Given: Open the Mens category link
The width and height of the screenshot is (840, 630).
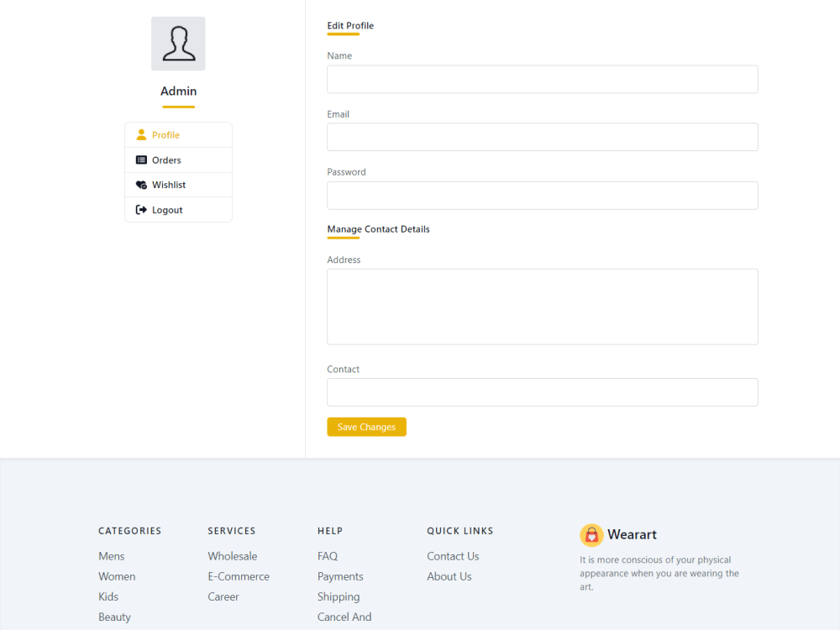Looking at the screenshot, I should coord(112,556).
